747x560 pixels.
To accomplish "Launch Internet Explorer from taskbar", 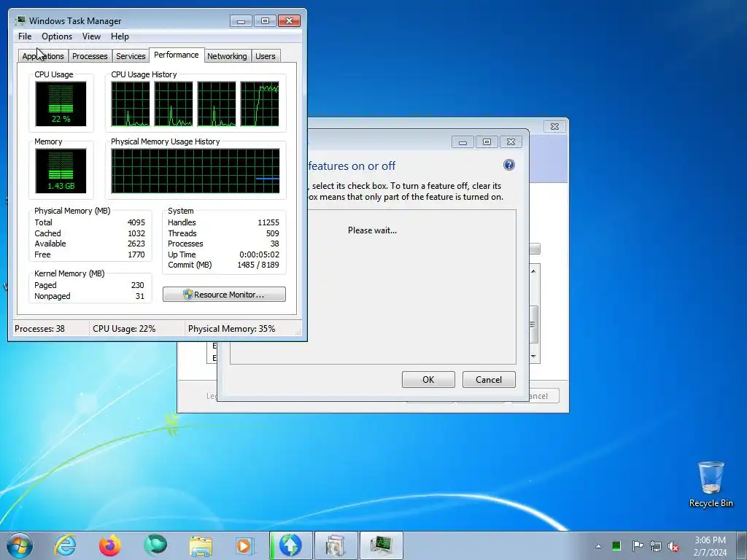I will (65, 545).
